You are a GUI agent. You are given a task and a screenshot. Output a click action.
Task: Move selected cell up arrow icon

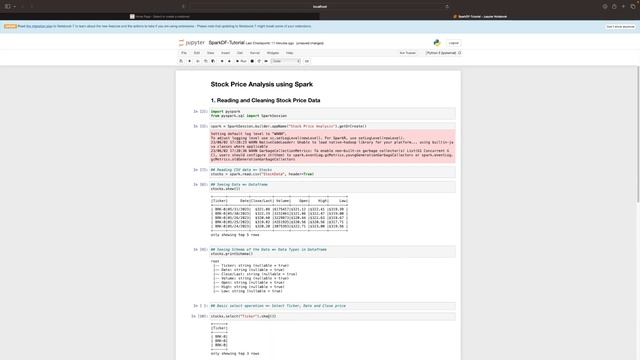pyautogui.click(x=222, y=61)
